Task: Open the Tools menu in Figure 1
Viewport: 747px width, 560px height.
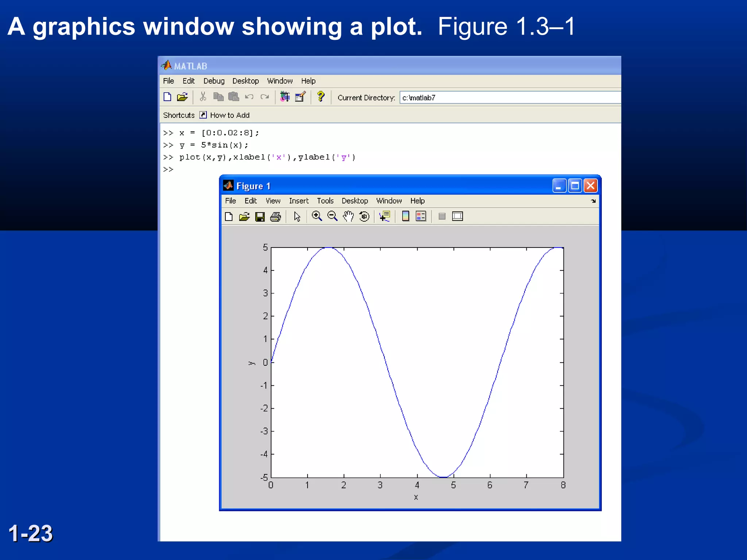Action: click(325, 201)
